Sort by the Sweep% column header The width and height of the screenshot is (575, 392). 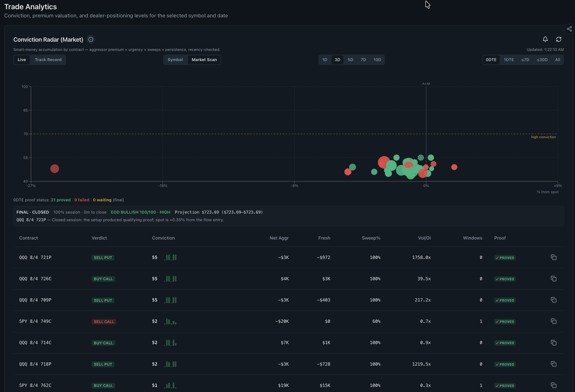[x=371, y=238]
